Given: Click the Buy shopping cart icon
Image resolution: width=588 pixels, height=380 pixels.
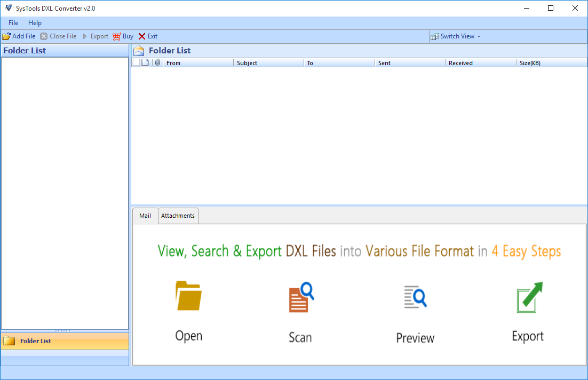Looking at the screenshot, I should click(116, 36).
